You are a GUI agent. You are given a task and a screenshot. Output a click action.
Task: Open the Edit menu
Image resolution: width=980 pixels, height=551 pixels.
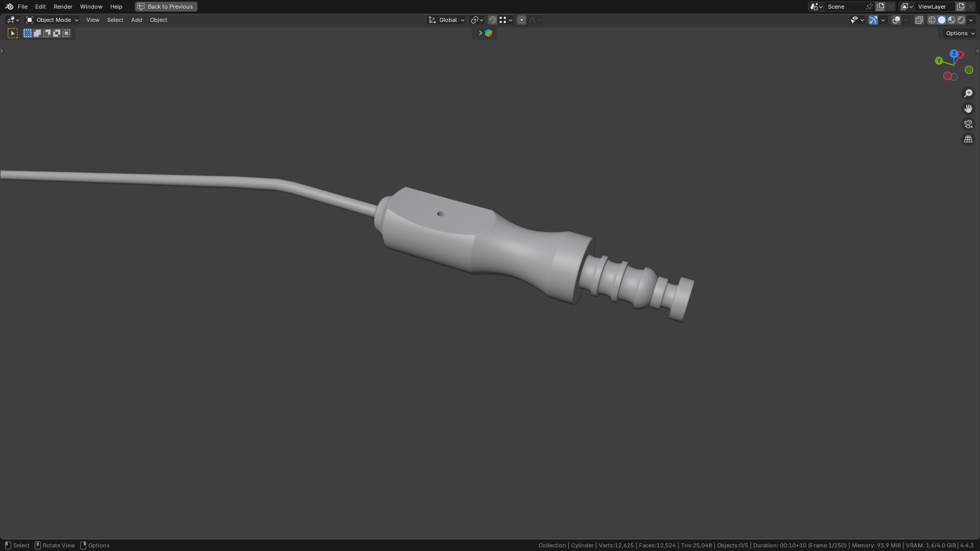(x=40, y=7)
